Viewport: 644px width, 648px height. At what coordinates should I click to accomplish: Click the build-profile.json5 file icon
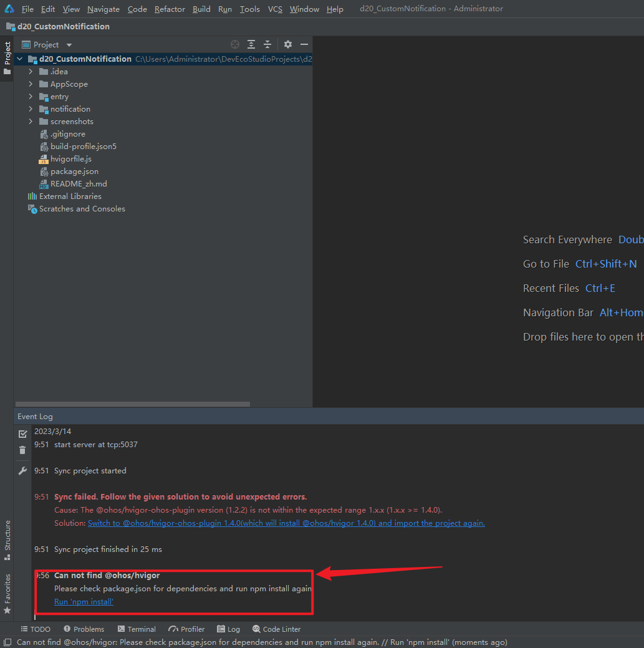[44, 147]
